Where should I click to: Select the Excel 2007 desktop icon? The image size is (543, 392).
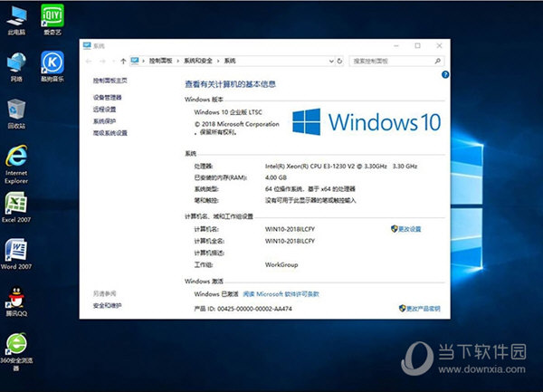[16, 207]
